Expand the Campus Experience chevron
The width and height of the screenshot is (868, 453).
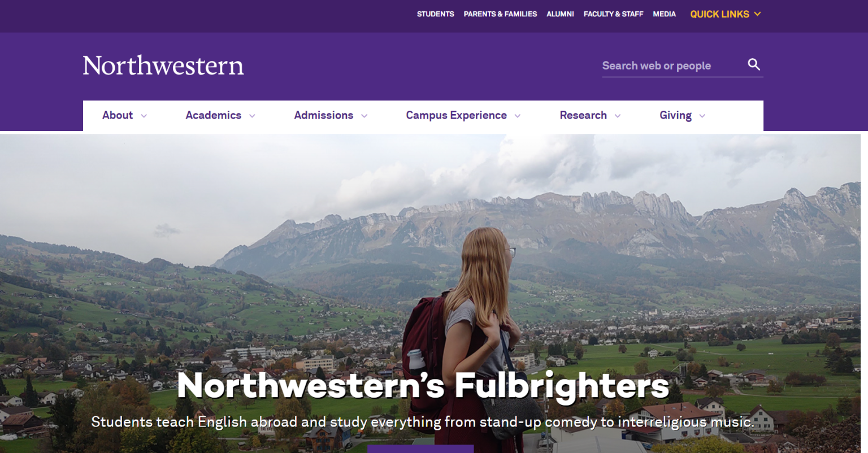517,116
